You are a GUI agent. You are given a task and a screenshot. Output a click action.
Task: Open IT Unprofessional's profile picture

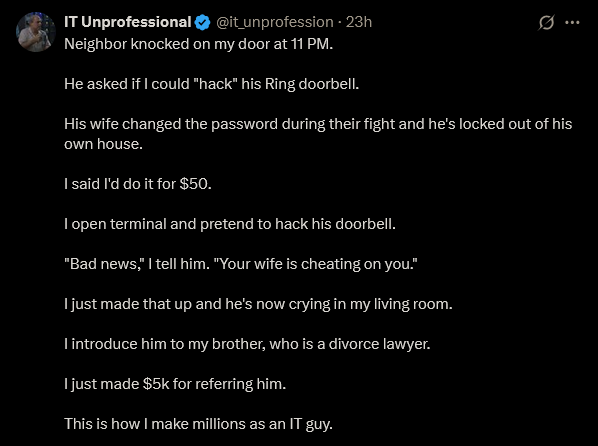pos(36,32)
